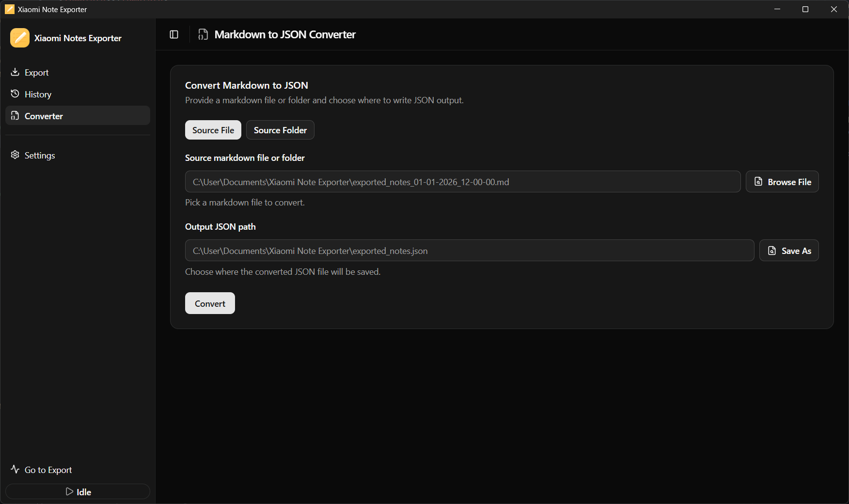The height and width of the screenshot is (504, 849).
Task: Click the Source markdown file or folder label
Action: click(x=245, y=158)
